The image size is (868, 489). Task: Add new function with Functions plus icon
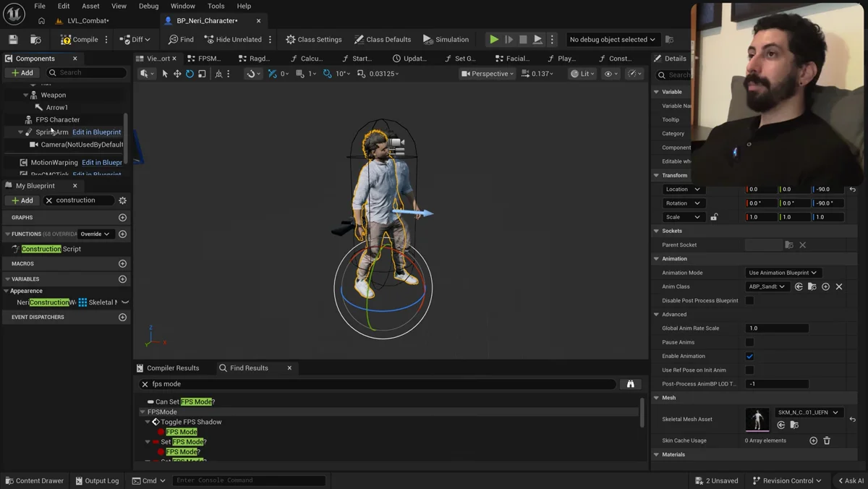click(x=122, y=234)
